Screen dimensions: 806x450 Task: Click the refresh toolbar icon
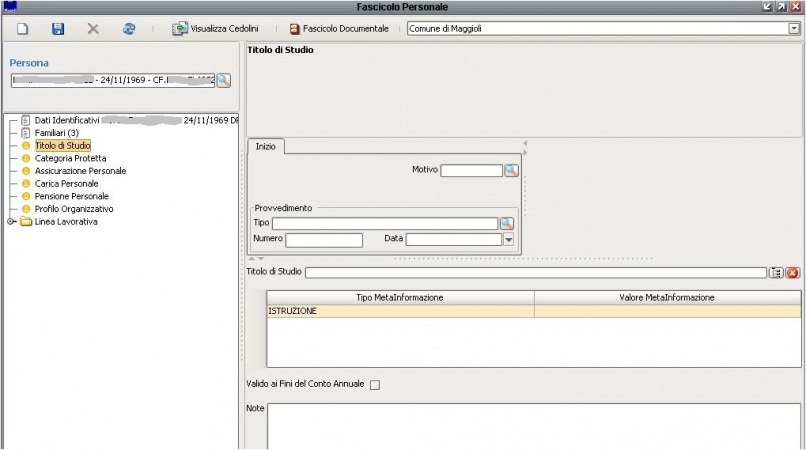click(x=129, y=29)
